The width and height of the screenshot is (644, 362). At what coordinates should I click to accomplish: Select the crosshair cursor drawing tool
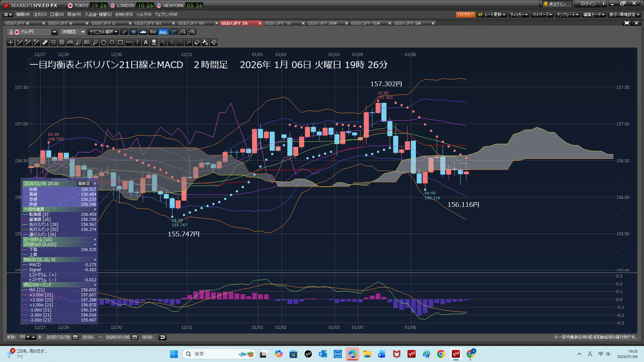point(11,42)
